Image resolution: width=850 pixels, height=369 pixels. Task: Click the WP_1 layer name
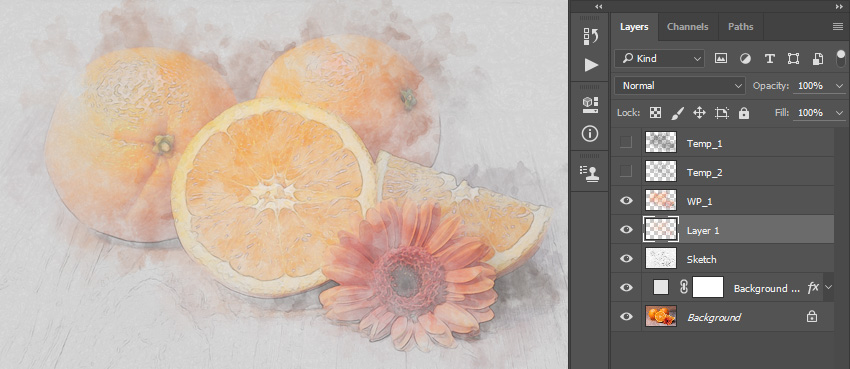click(x=699, y=202)
